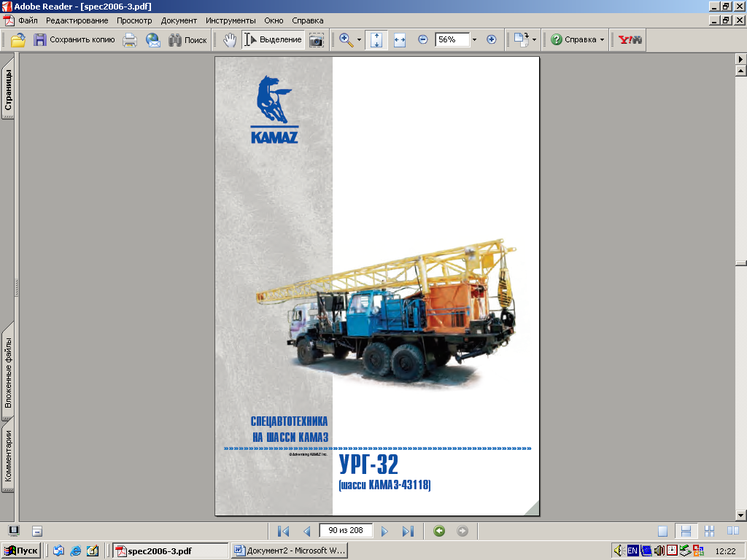Click the grey next view button
This screenshot has width=747, height=560.
pyautogui.click(x=462, y=531)
